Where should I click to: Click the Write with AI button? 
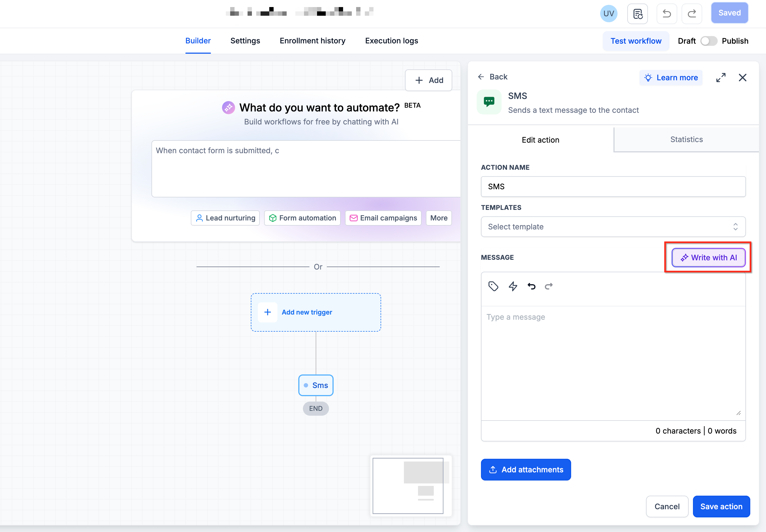(709, 257)
